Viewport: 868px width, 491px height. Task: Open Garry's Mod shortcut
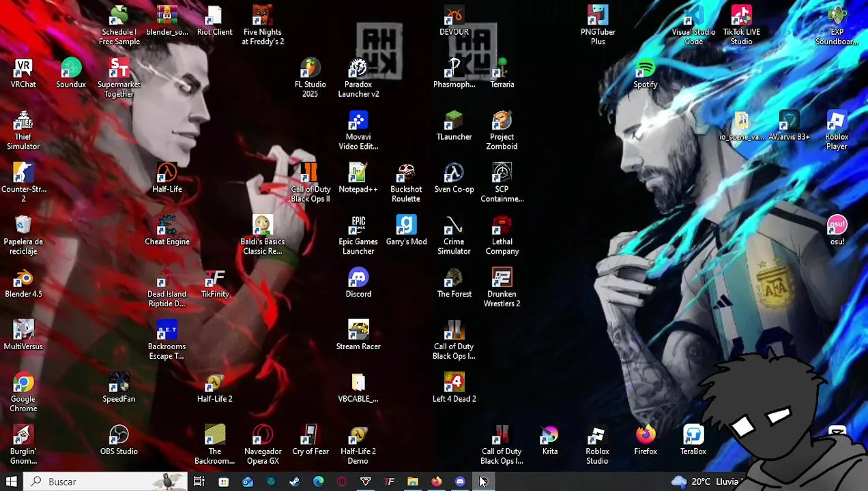pyautogui.click(x=406, y=230)
